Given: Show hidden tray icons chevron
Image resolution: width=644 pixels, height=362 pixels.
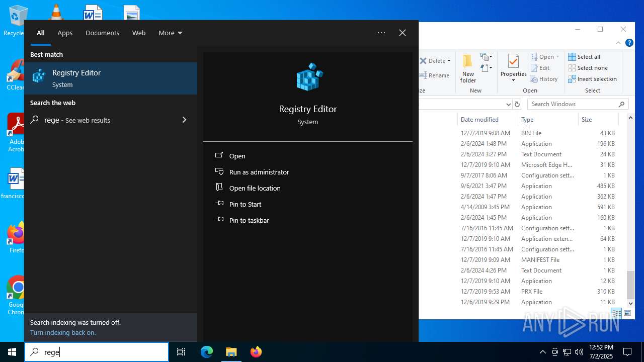Looking at the screenshot, I should pyautogui.click(x=542, y=352).
